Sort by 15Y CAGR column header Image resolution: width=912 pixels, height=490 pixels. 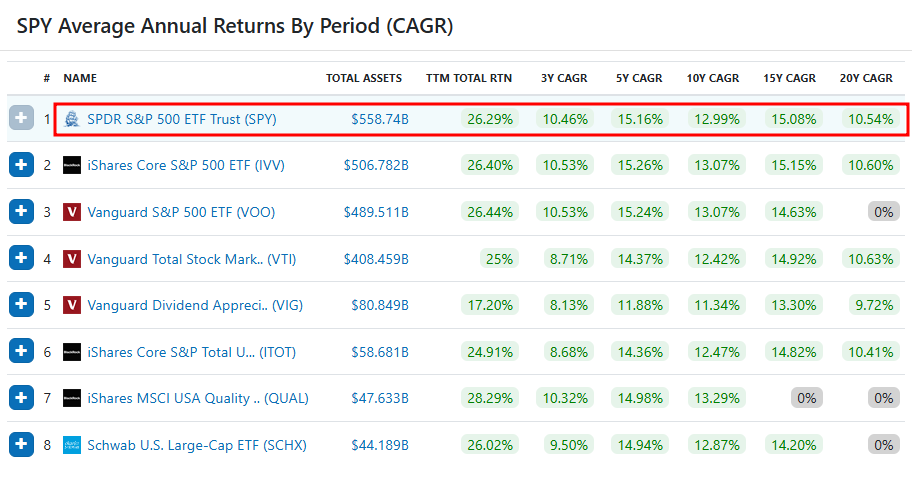(790, 78)
